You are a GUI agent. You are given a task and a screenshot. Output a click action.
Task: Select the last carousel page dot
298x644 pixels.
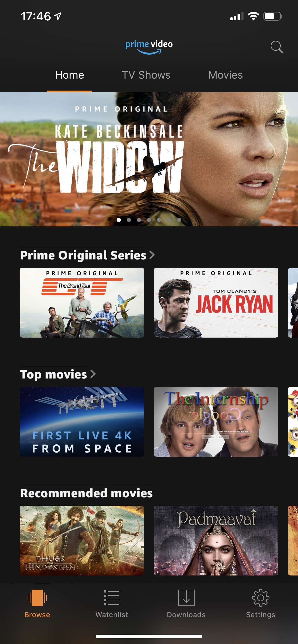[x=179, y=220]
